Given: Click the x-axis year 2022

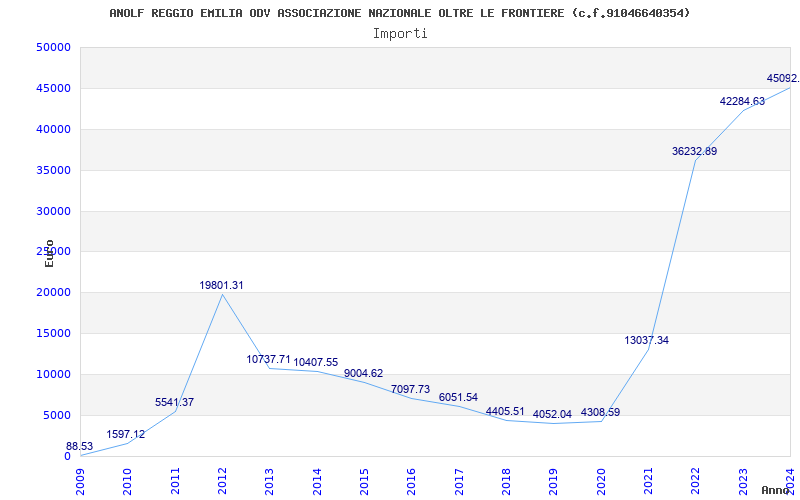Looking at the screenshot, I should point(696,482).
